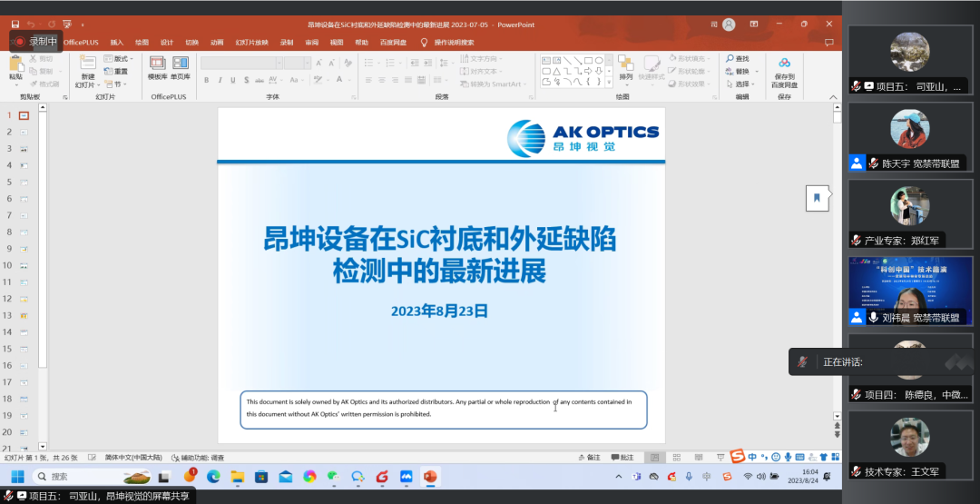Switch to reading view in status bar
This screenshot has height=504, width=980.
(699, 458)
